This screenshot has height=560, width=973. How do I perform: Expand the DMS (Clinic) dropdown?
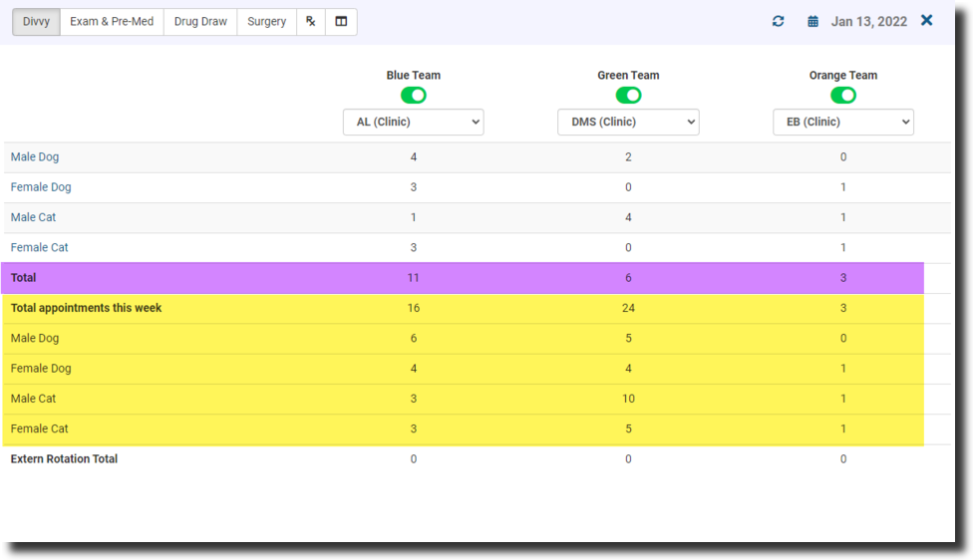pos(628,122)
